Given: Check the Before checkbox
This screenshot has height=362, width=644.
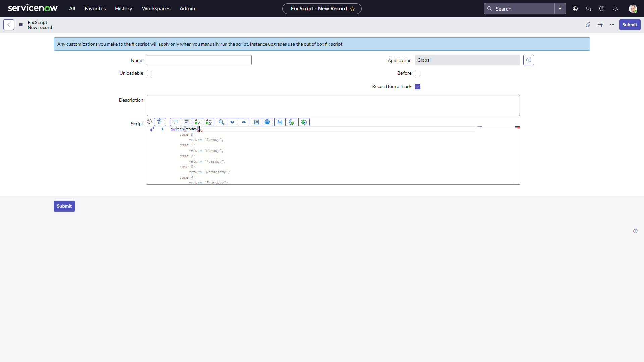Looking at the screenshot, I should point(418,73).
